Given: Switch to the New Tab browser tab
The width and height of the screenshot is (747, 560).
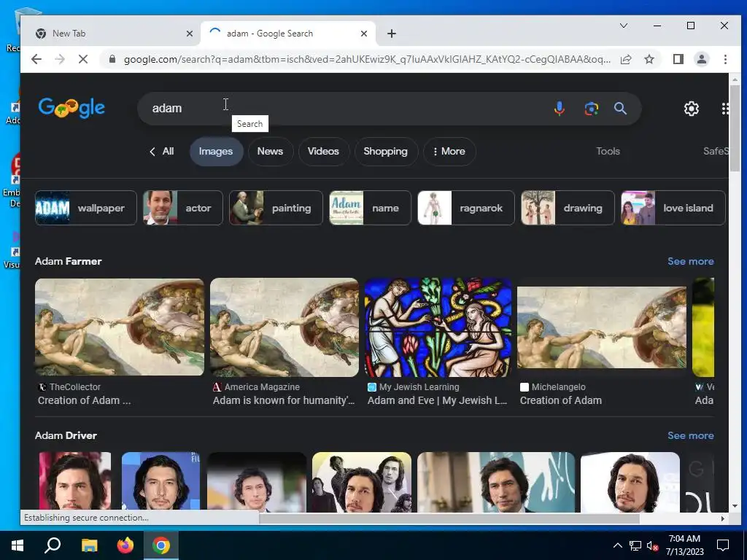Looking at the screenshot, I should [x=112, y=34].
